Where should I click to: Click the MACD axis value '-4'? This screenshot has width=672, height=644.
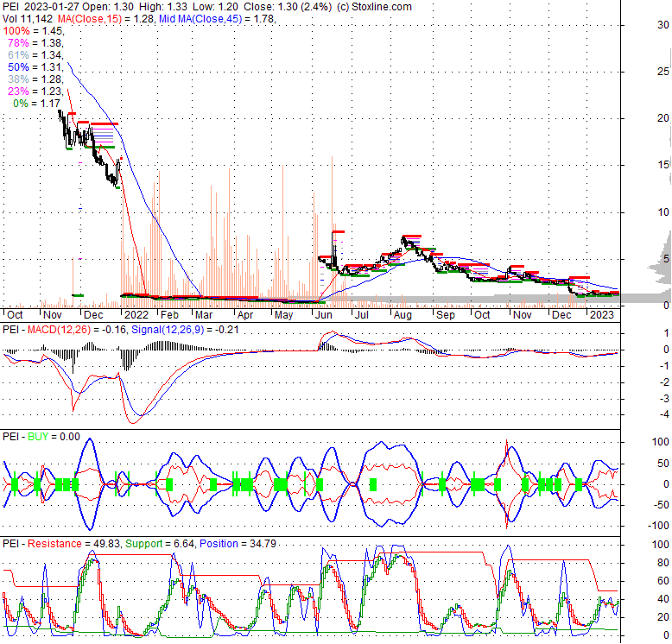664,414
